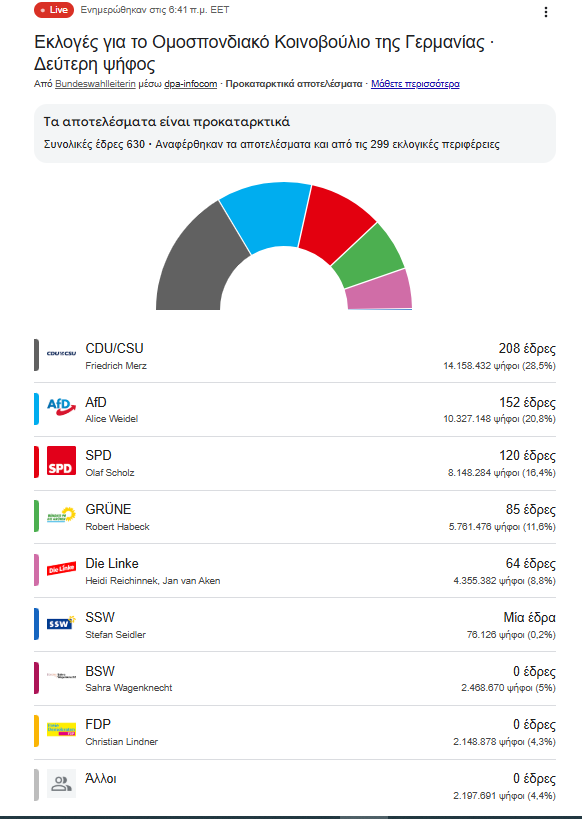The height and width of the screenshot is (819, 582).
Task: Open the Bundeswahlleiterin source link
Action: (96, 84)
